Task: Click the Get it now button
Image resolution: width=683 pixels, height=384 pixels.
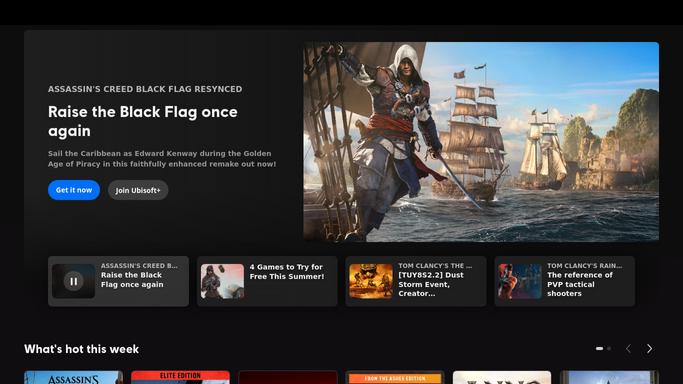Action: (x=74, y=190)
